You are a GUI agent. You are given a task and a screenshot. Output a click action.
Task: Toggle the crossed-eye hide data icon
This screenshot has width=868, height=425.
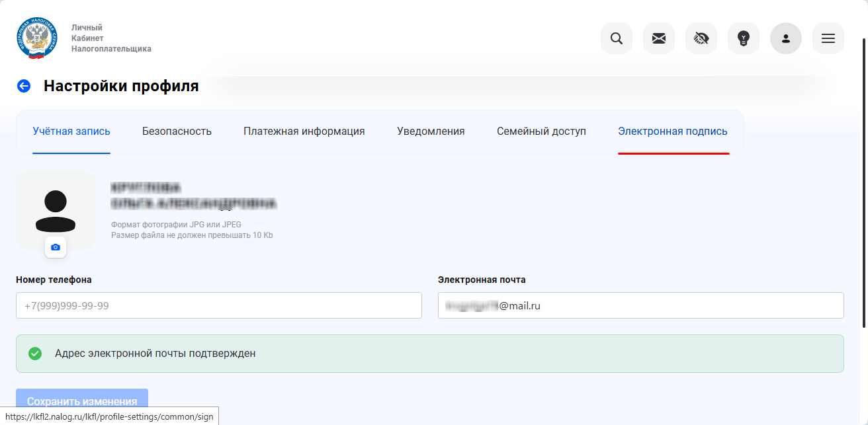click(701, 38)
